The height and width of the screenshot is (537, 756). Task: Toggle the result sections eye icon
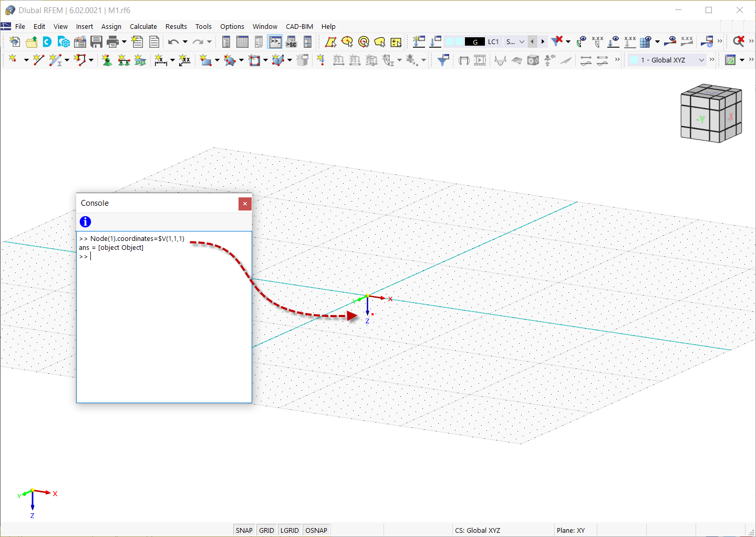coord(670,41)
